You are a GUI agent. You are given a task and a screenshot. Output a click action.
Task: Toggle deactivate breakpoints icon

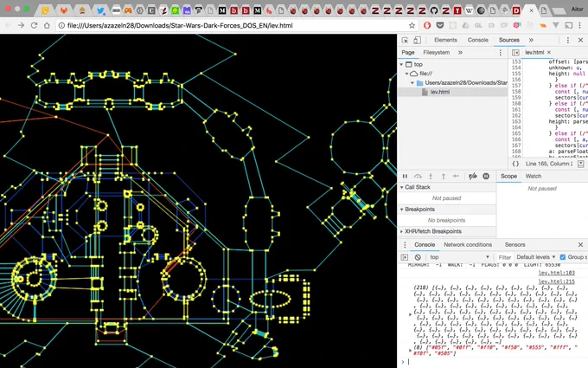coord(472,176)
